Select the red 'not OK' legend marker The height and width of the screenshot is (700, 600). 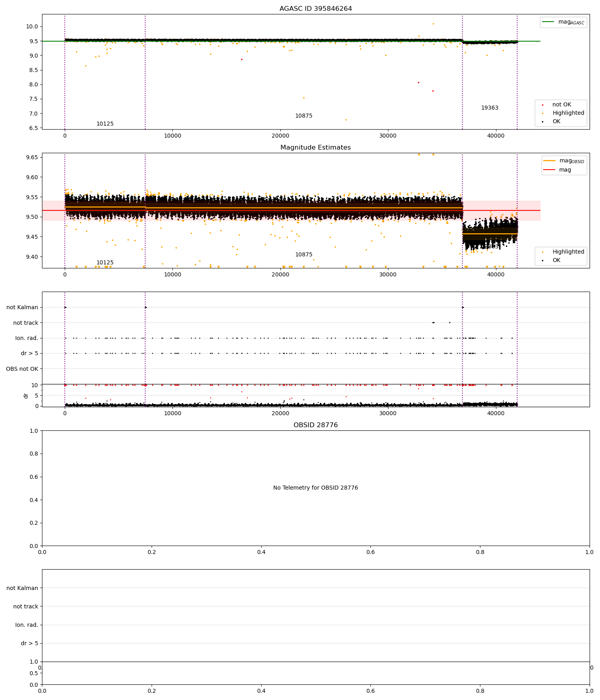point(542,105)
